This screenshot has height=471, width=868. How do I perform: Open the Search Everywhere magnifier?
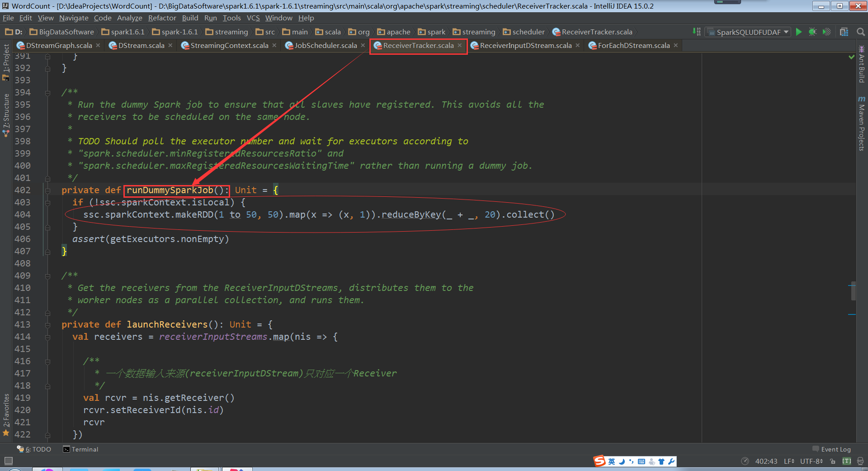click(x=861, y=32)
